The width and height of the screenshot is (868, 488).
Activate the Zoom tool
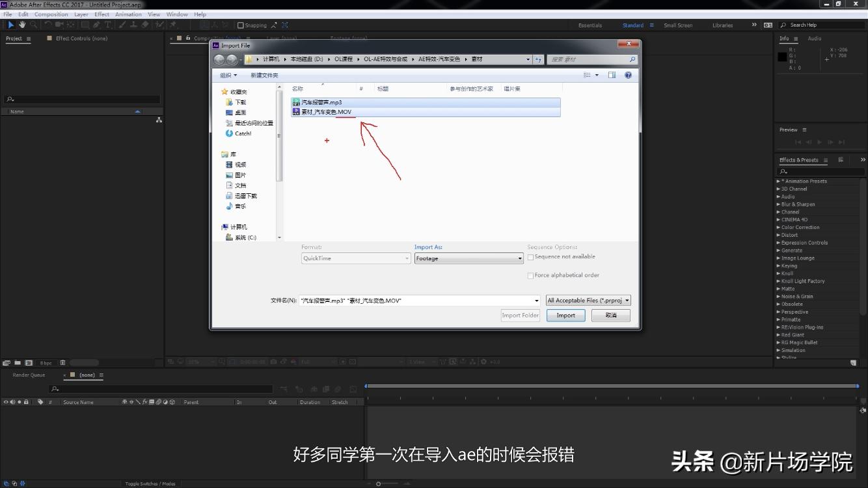34,25
